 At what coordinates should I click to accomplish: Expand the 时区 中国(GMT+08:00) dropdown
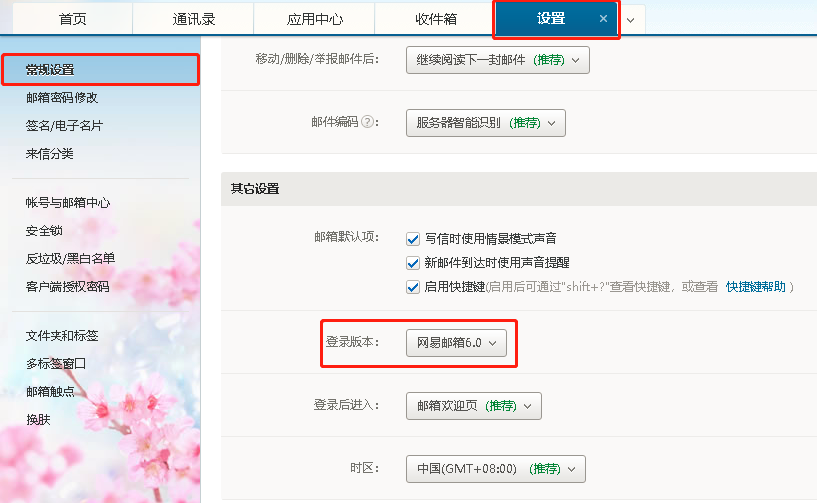point(494,469)
